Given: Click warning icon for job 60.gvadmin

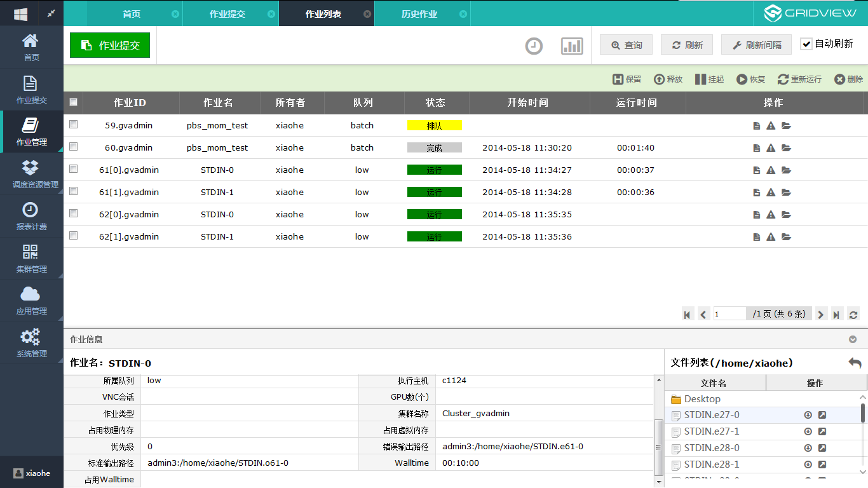Looking at the screenshot, I should click(771, 148).
